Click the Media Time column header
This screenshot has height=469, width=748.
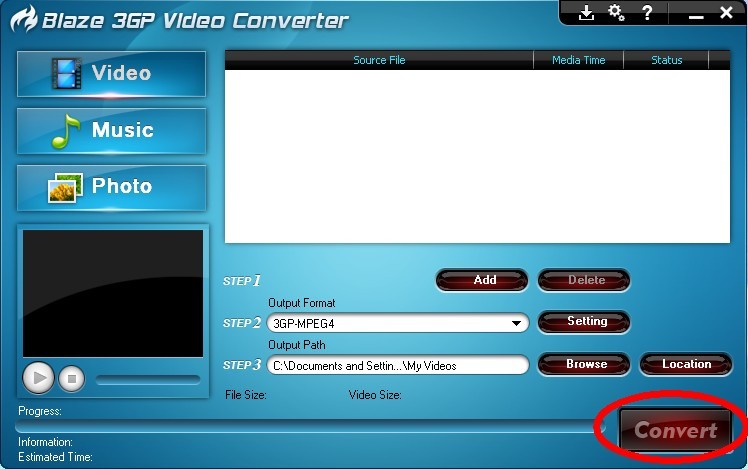[578, 60]
